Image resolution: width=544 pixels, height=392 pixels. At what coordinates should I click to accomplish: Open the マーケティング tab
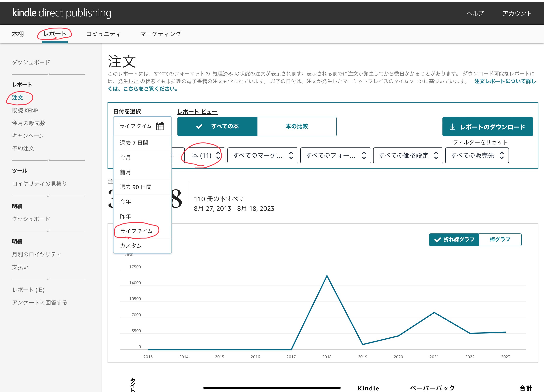[x=161, y=34]
